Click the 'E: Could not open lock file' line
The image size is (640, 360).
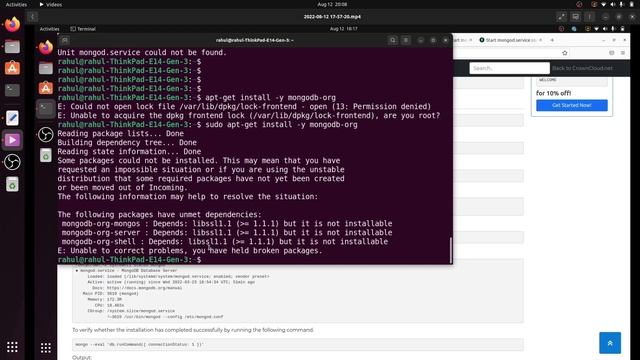tap(244, 107)
